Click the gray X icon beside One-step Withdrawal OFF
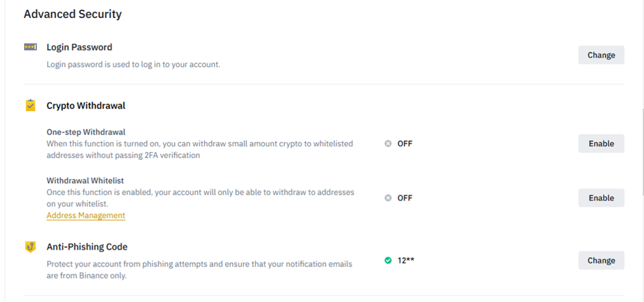The image size is (644, 302). pyautogui.click(x=388, y=144)
